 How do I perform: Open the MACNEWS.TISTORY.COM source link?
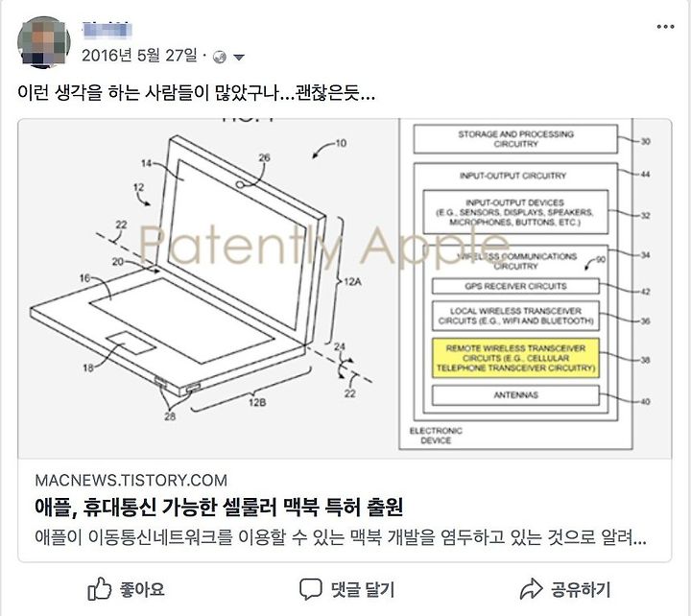[x=131, y=480]
